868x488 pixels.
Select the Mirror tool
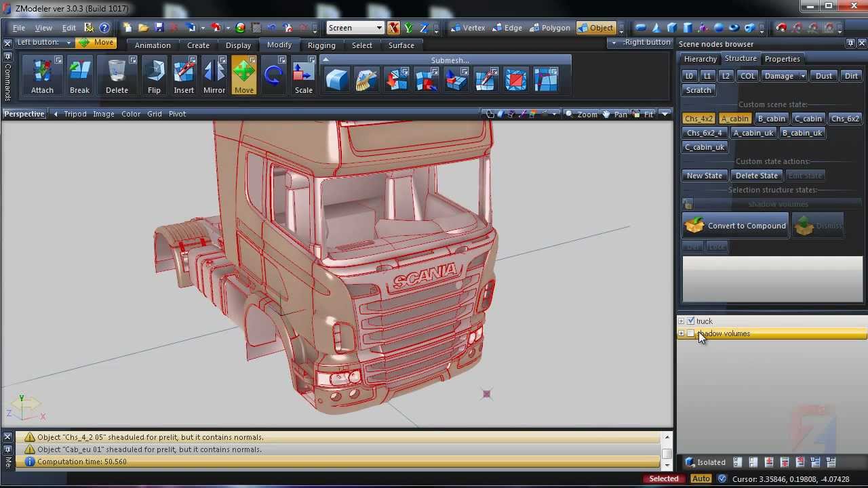[x=214, y=76]
